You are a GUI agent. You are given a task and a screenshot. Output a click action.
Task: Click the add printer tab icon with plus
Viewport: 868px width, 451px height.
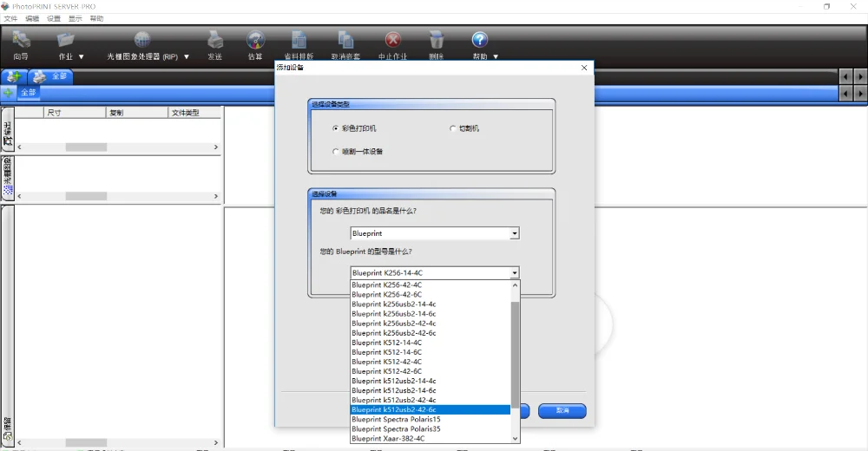(14, 76)
